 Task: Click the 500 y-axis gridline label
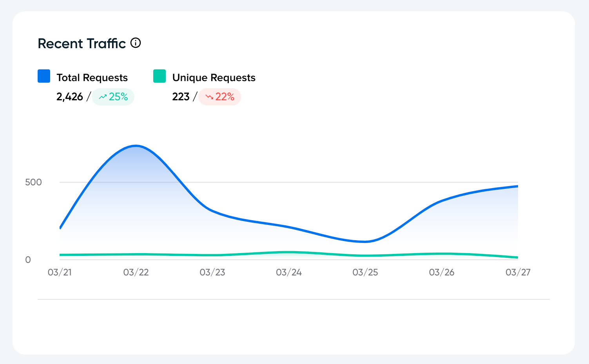point(33,182)
